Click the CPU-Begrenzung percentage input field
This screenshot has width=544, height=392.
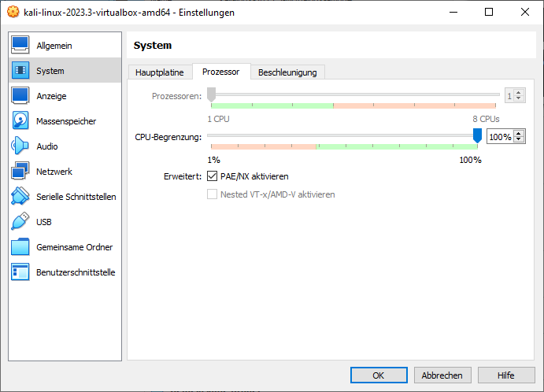499,137
